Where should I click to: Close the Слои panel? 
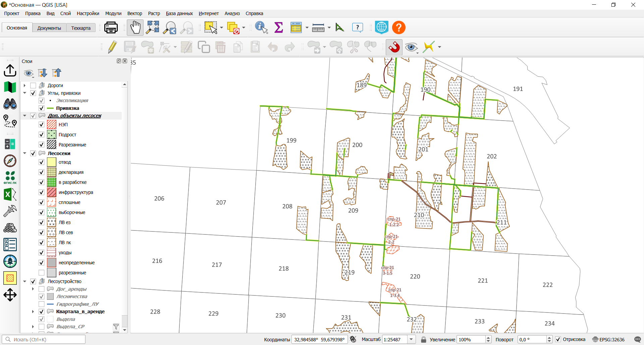pyautogui.click(x=125, y=61)
